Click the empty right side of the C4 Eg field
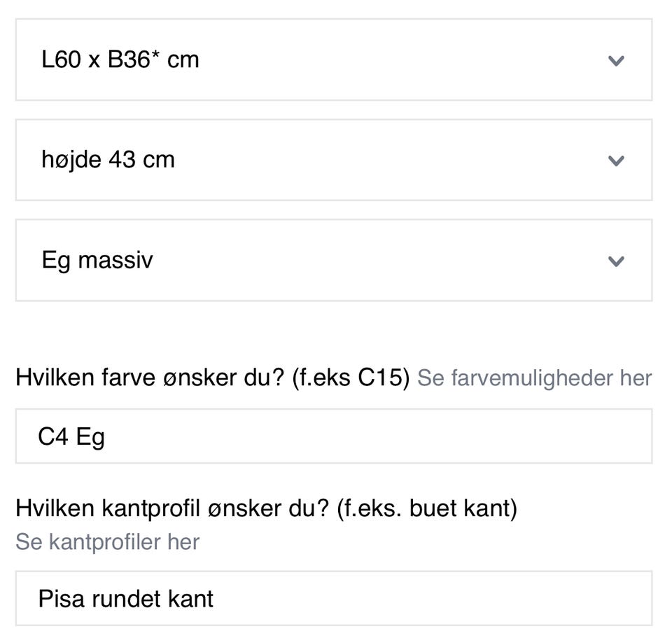 tap(490, 436)
